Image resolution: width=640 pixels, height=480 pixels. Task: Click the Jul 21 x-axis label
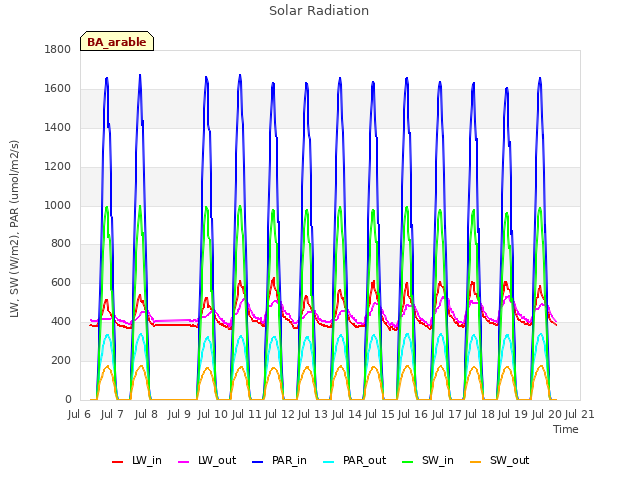coord(580,415)
